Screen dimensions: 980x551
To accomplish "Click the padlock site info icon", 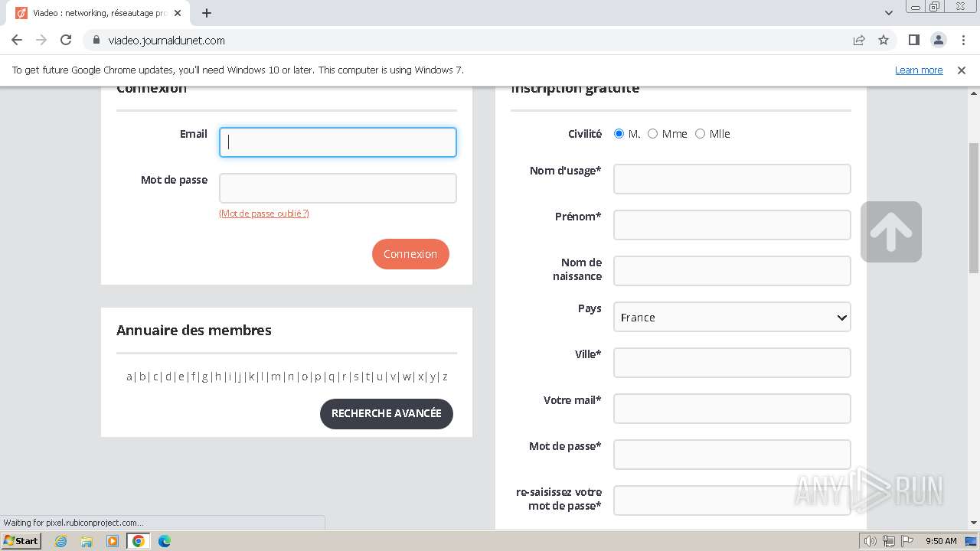I will (x=96, y=40).
